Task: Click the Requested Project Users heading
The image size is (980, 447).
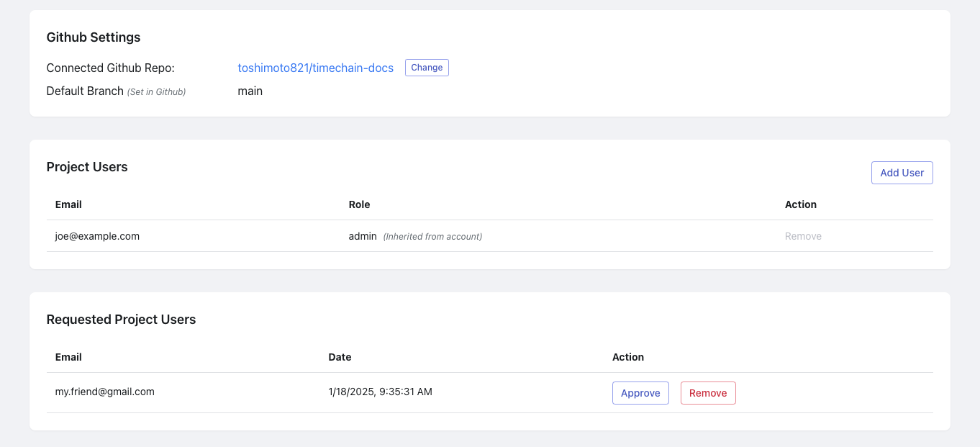Action: tap(121, 320)
